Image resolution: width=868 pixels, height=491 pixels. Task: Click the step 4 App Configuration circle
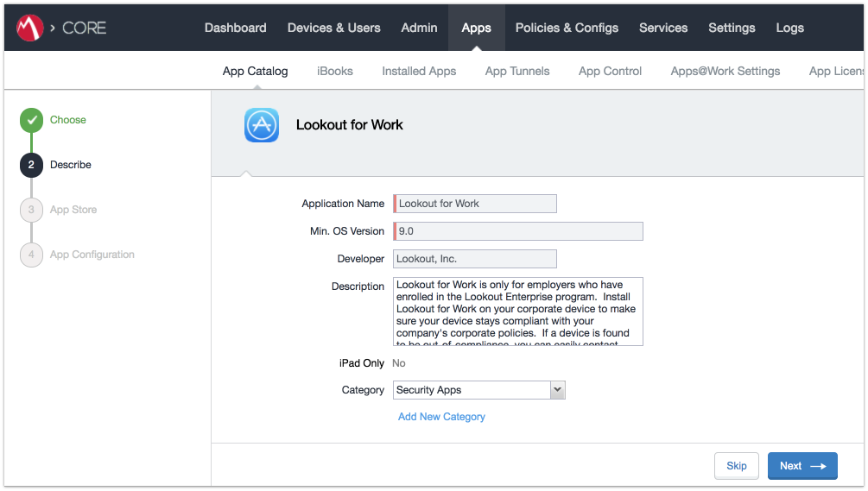(x=31, y=255)
